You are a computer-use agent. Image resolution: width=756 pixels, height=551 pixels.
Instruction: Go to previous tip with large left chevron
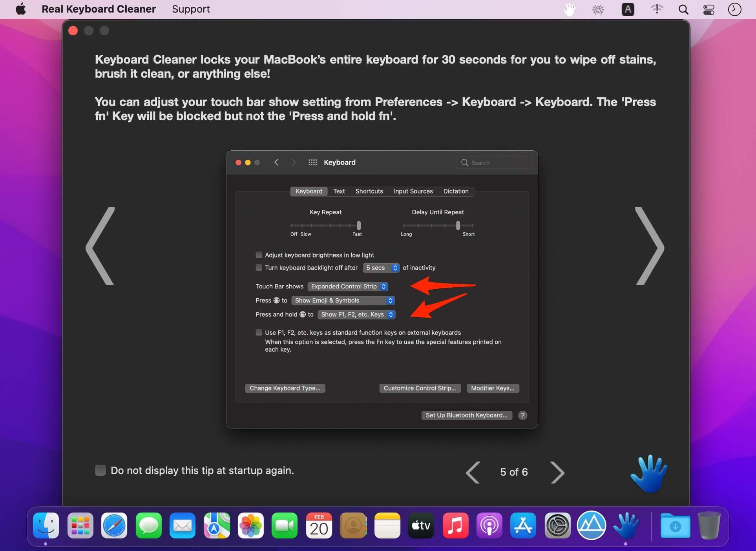tap(100, 246)
